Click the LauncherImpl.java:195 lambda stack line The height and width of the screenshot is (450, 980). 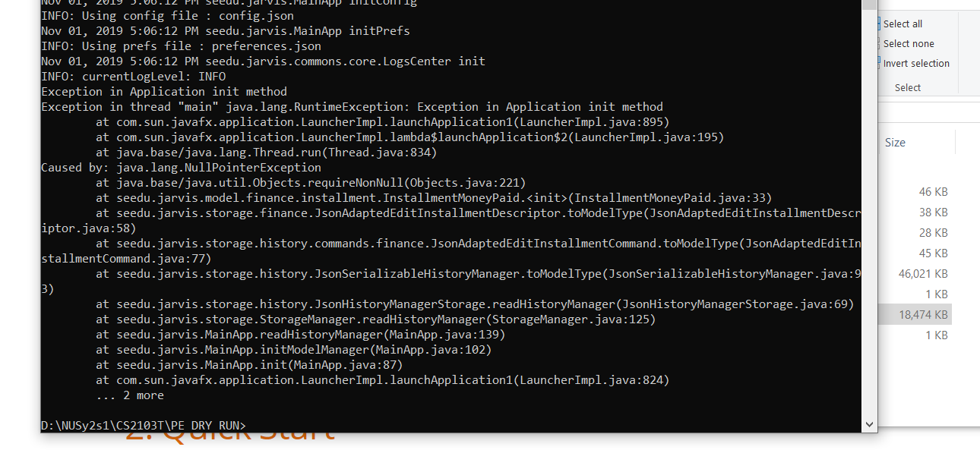coord(410,137)
